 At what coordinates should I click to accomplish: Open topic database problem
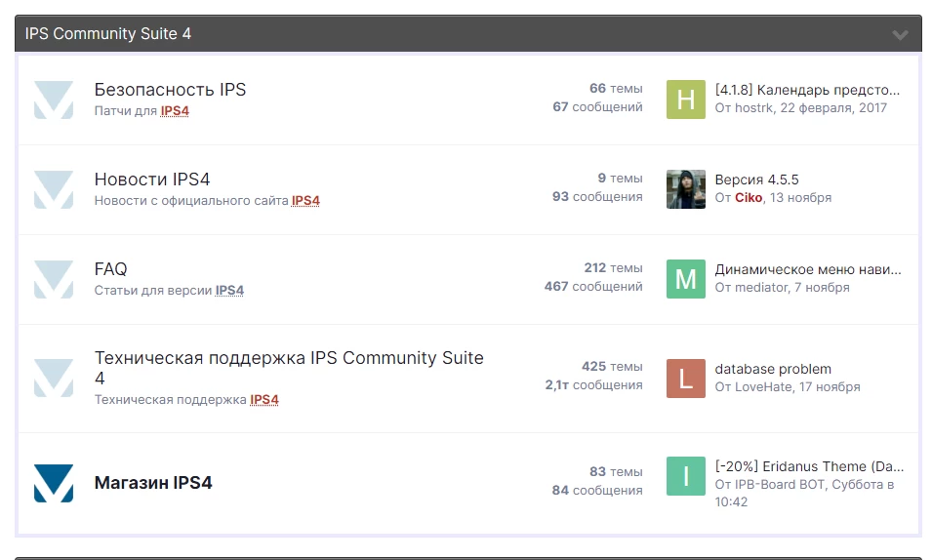pyautogui.click(x=773, y=369)
